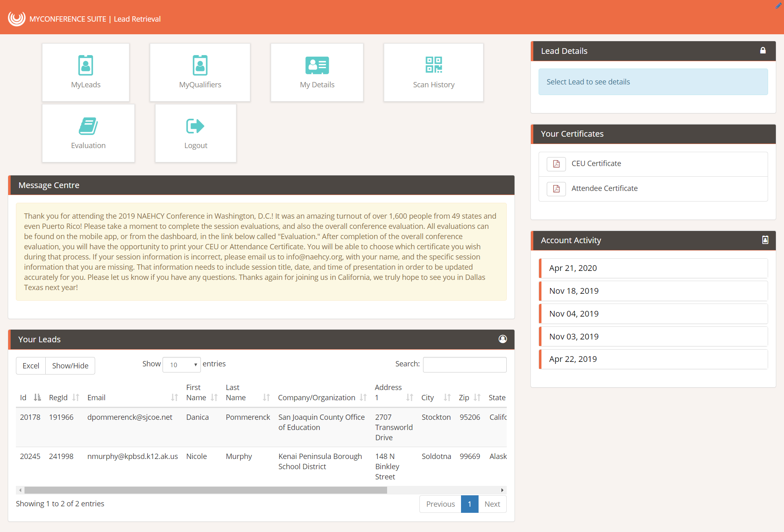Click the Attendee Certificate PDF icon
Viewport: 784px width, 532px height.
(x=556, y=189)
